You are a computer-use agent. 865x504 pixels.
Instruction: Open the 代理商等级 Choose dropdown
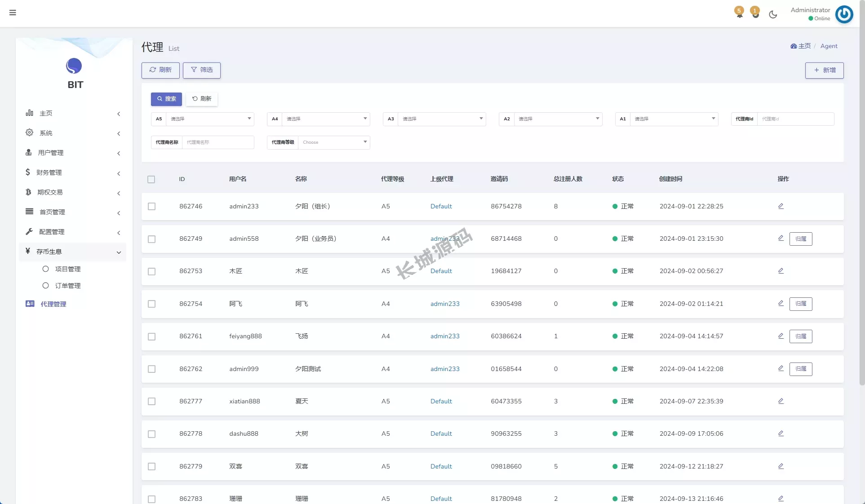click(x=334, y=142)
